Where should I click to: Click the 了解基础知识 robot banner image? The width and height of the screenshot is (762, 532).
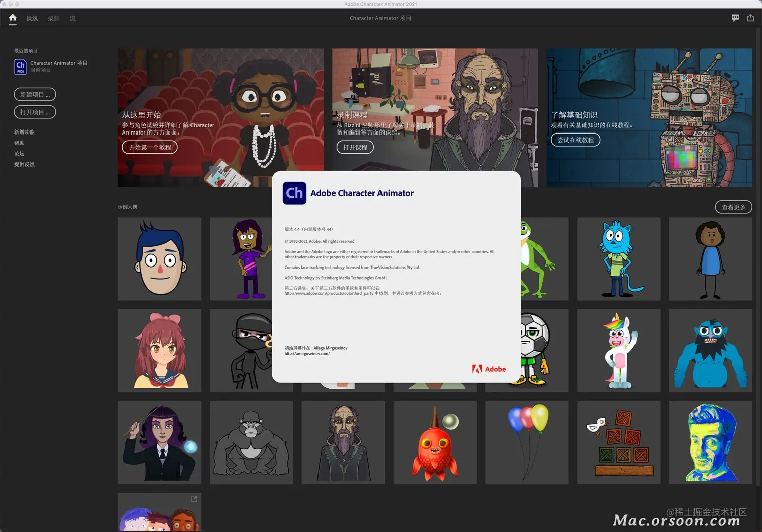(x=649, y=118)
